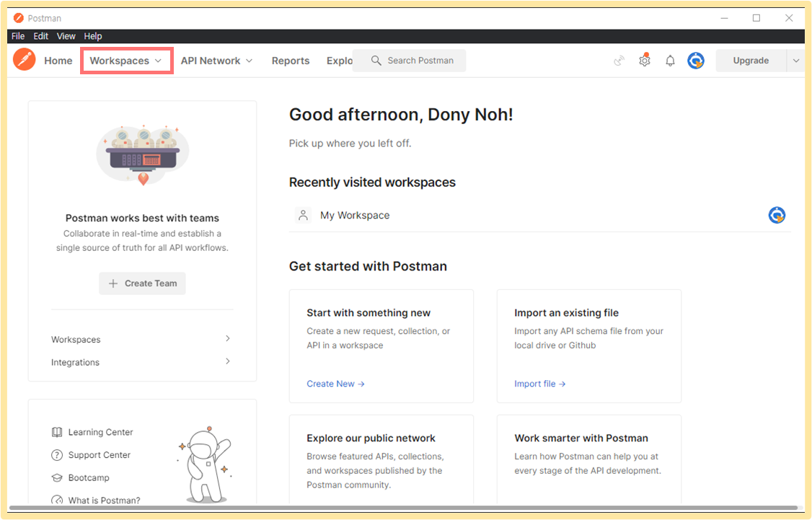Image resolution: width=812 pixels, height=520 pixels.
Task: Click the Postman title bar icon
Action: point(19,18)
